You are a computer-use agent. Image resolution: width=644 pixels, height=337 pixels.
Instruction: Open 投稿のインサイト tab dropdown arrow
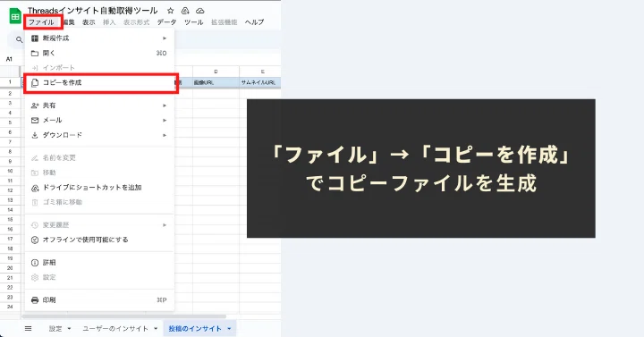229,329
